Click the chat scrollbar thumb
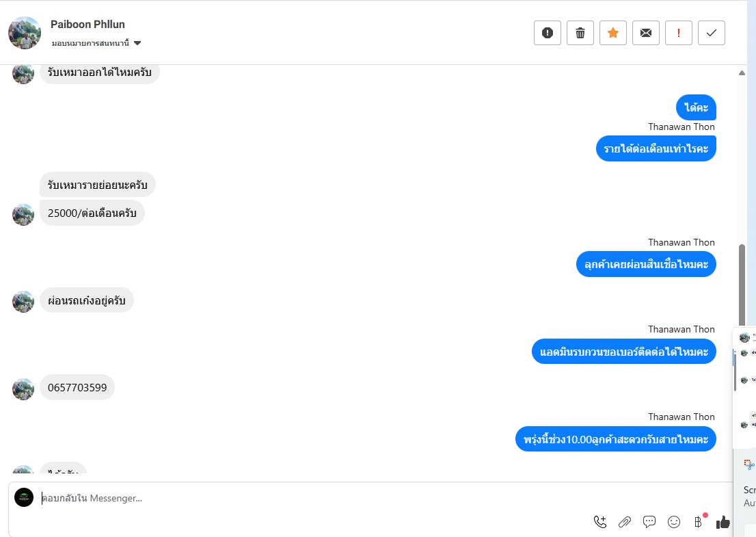Screen dimensions: 756x537 point(742,285)
